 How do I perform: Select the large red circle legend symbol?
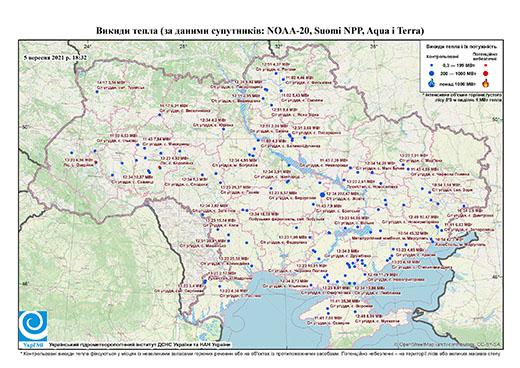[x=485, y=73]
